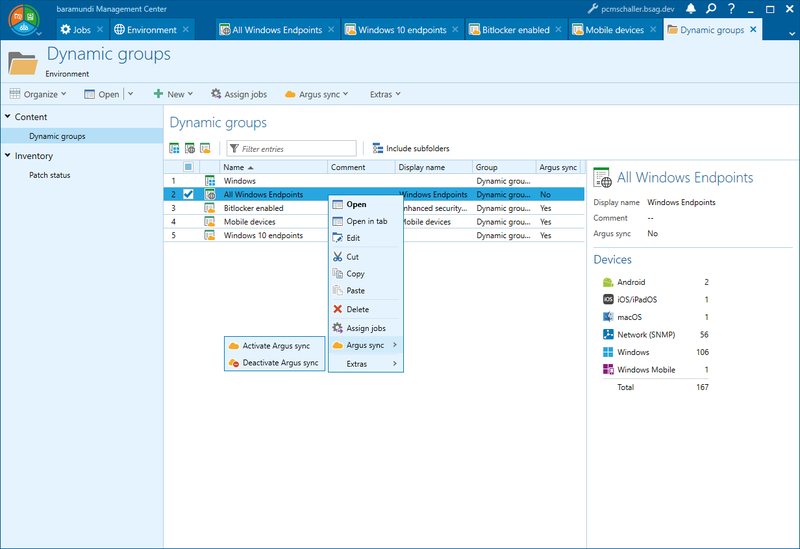
Task: Click the Network (SNMP) device icon
Action: [x=608, y=335]
